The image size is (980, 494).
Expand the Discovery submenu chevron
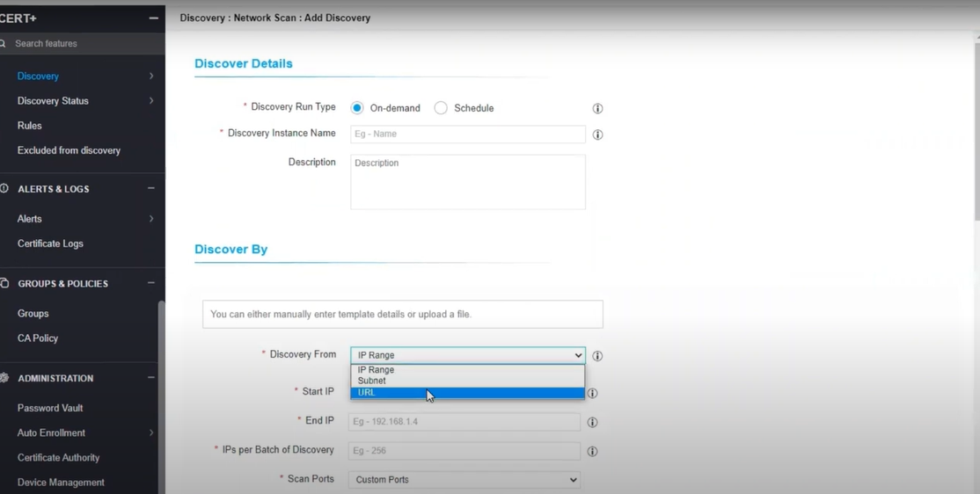coord(151,76)
